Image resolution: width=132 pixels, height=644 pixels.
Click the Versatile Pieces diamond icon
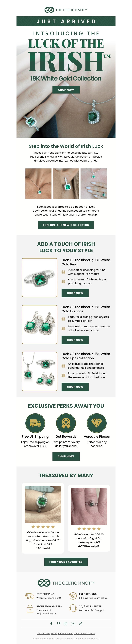[97, 423]
